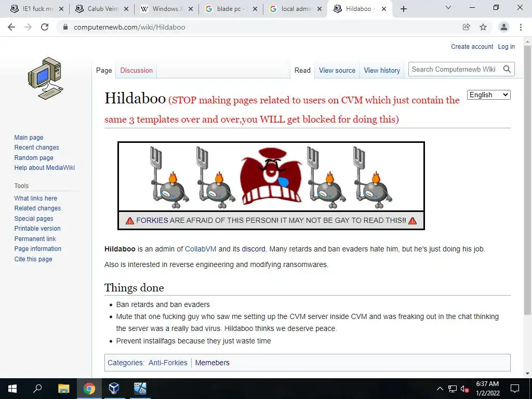The width and height of the screenshot is (532, 399).
Task: Open Related changes link
Action: [37, 208]
